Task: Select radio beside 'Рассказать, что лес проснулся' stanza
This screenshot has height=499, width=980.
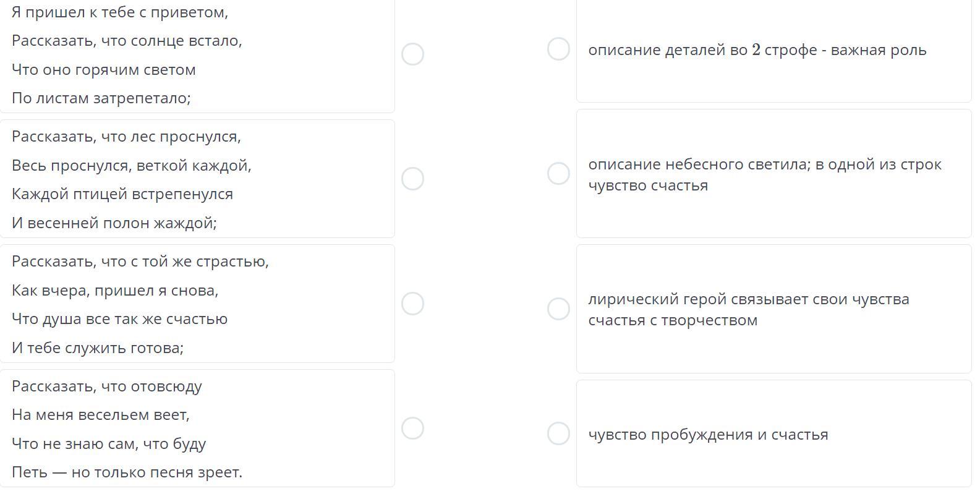Action: coord(412,179)
